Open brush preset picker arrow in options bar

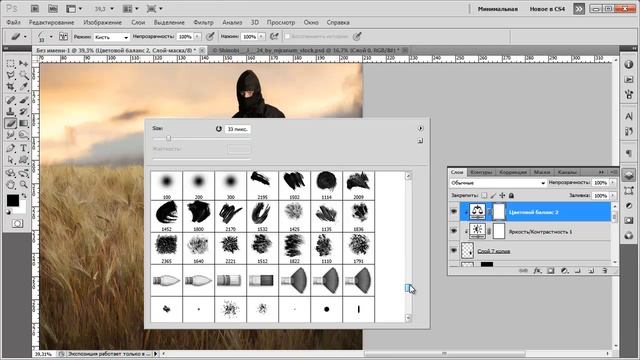click(x=51, y=36)
